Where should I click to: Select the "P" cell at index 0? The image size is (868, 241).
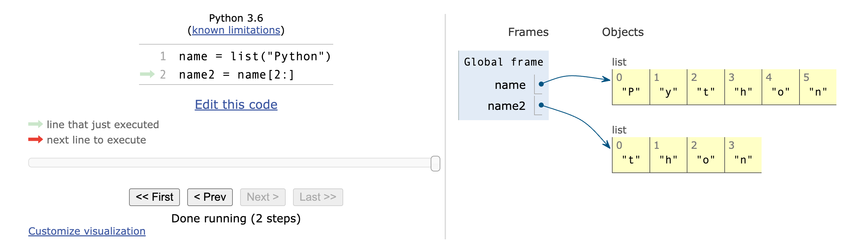[631, 87]
